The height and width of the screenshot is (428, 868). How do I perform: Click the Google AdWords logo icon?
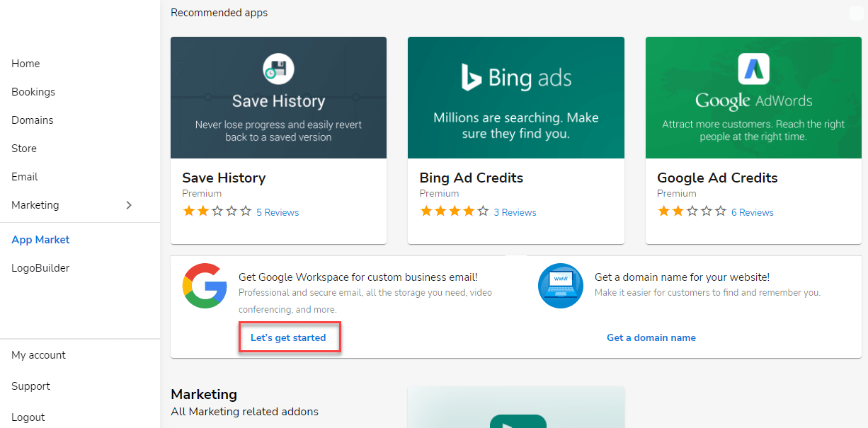point(753,69)
